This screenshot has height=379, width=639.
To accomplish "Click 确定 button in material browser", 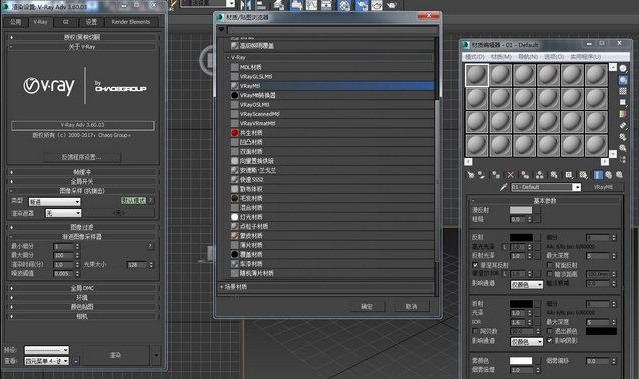I will [x=367, y=306].
